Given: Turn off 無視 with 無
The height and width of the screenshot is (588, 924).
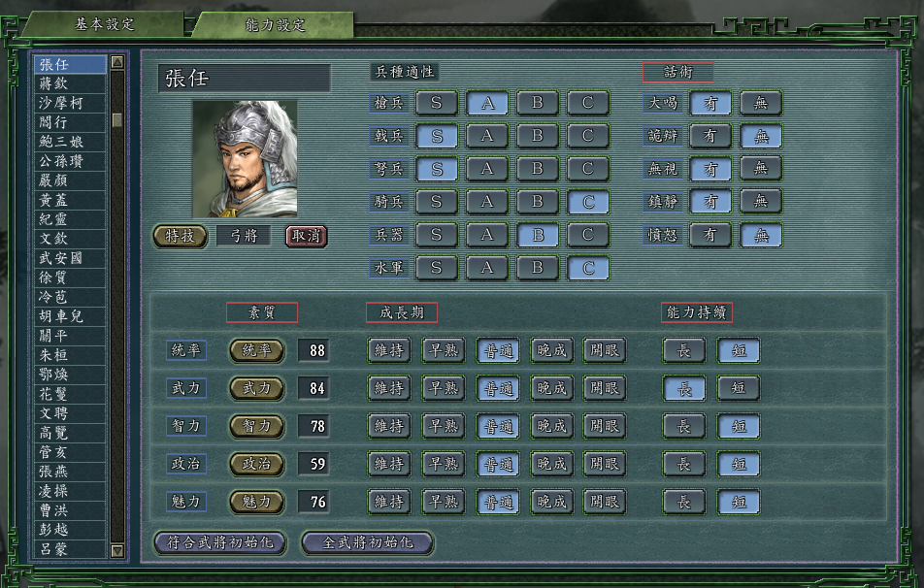Looking at the screenshot, I should coord(761,169).
